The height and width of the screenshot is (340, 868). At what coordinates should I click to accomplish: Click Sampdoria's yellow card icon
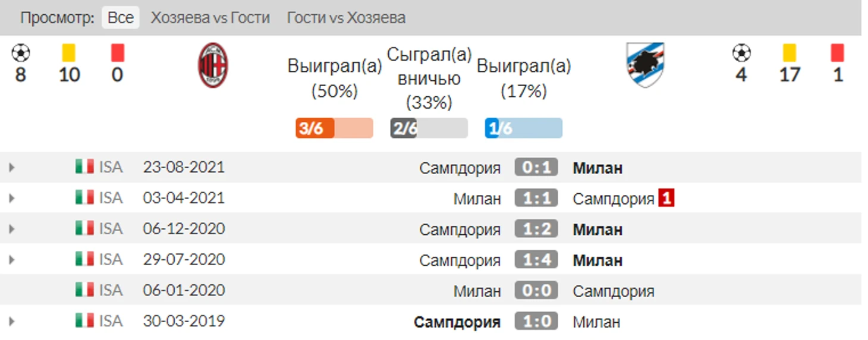(x=790, y=53)
